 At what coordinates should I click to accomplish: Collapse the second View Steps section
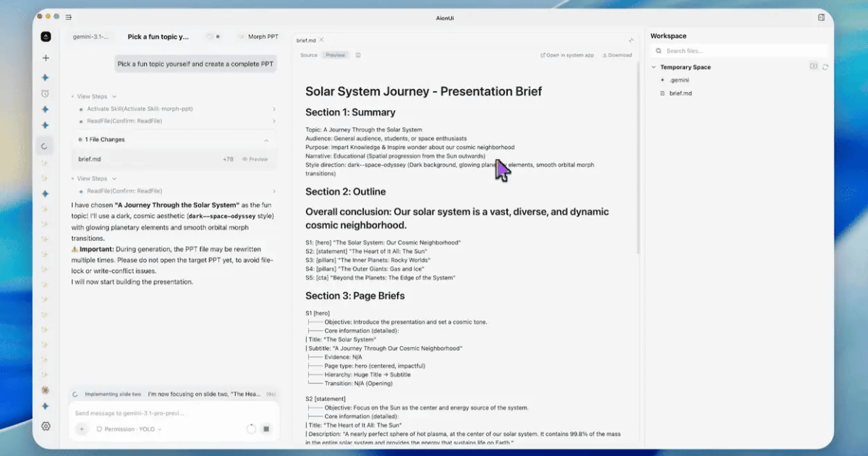click(93, 179)
